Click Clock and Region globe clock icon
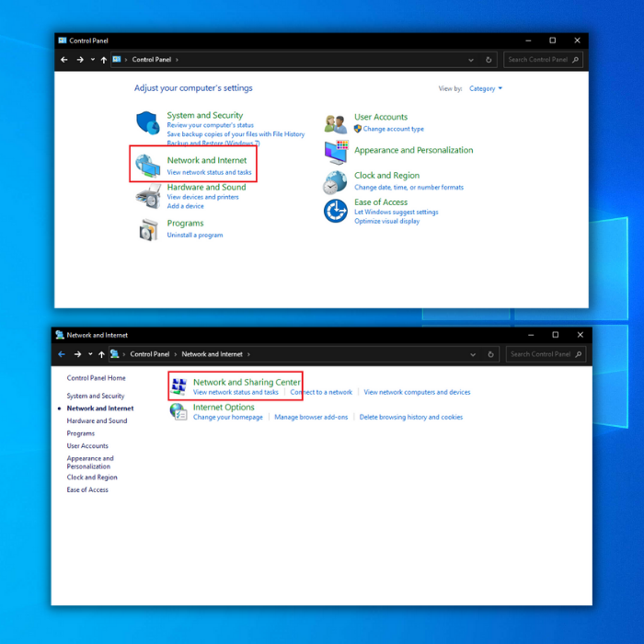Viewport: 644px width, 644px height. pos(335,182)
